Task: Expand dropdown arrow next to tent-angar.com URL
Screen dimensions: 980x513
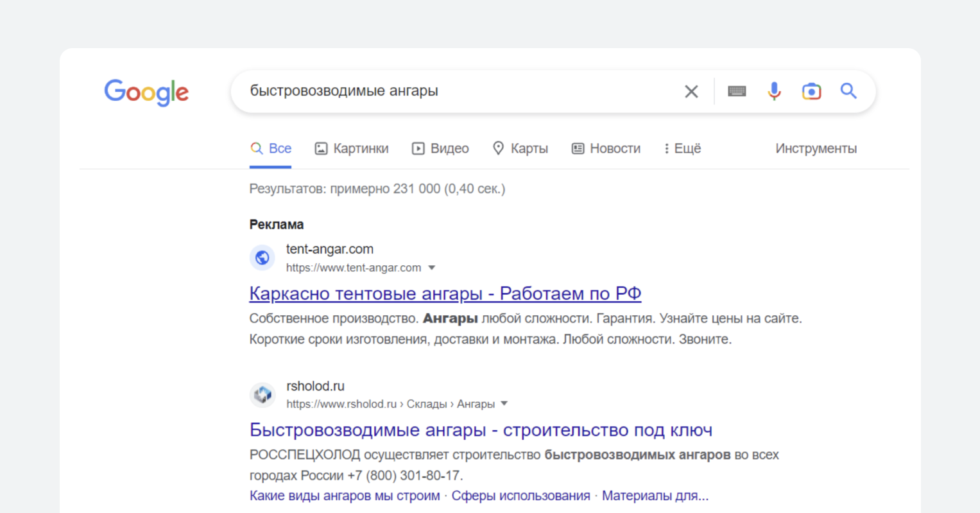Action: (432, 268)
